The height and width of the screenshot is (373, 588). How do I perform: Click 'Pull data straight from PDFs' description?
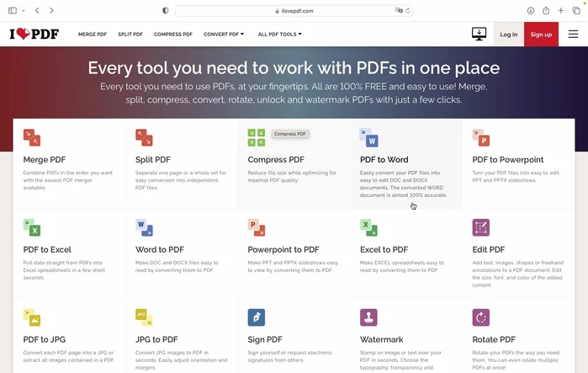64,270
